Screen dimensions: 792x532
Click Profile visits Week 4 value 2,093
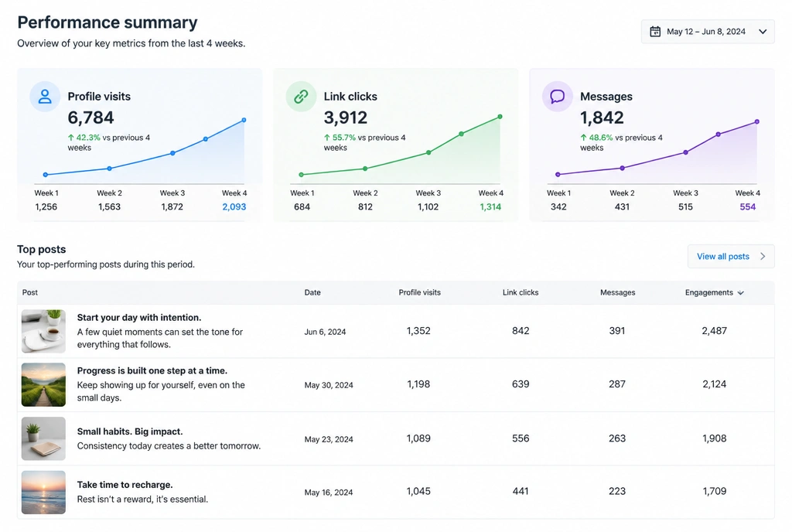coord(234,207)
